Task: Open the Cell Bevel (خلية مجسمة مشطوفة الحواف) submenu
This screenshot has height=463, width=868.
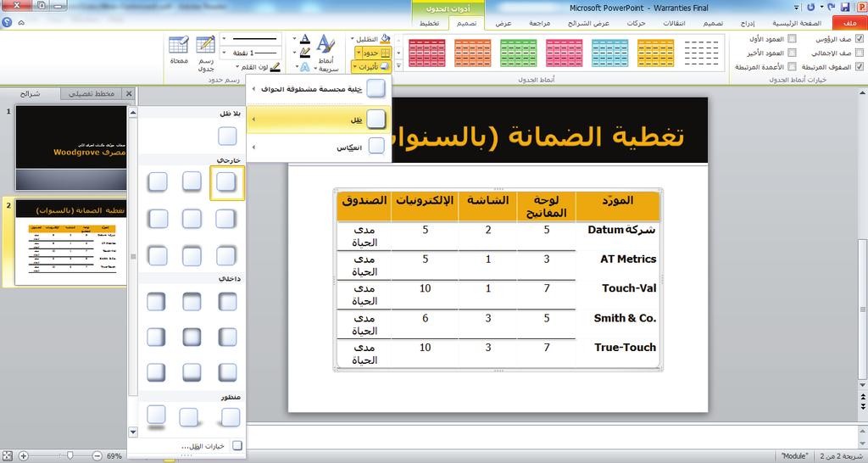Action: pyautogui.click(x=319, y=88)
